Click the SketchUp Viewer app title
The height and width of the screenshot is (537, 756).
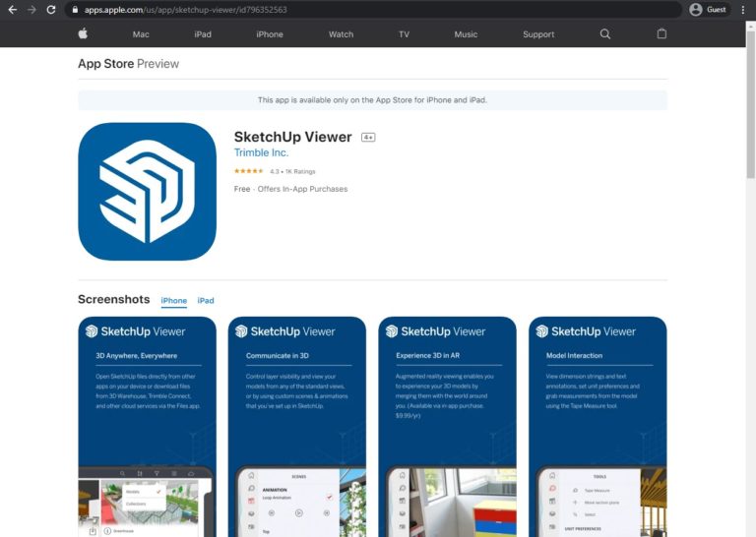(x=292, y=137)
